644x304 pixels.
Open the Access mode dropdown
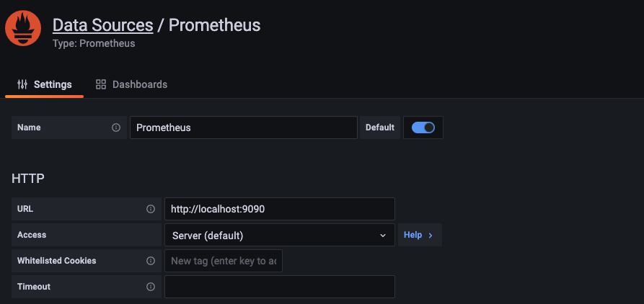click(279, 235)
